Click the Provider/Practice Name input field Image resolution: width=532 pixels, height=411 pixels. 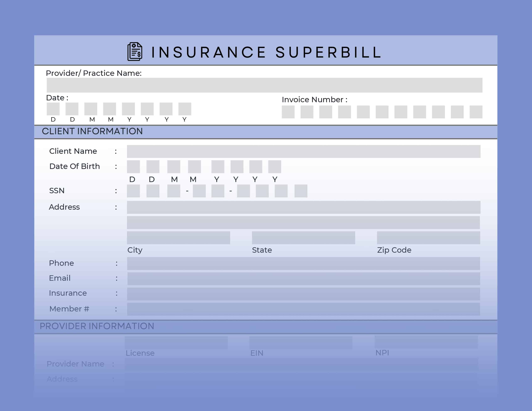pyautogui.click(x=264, y=85)
